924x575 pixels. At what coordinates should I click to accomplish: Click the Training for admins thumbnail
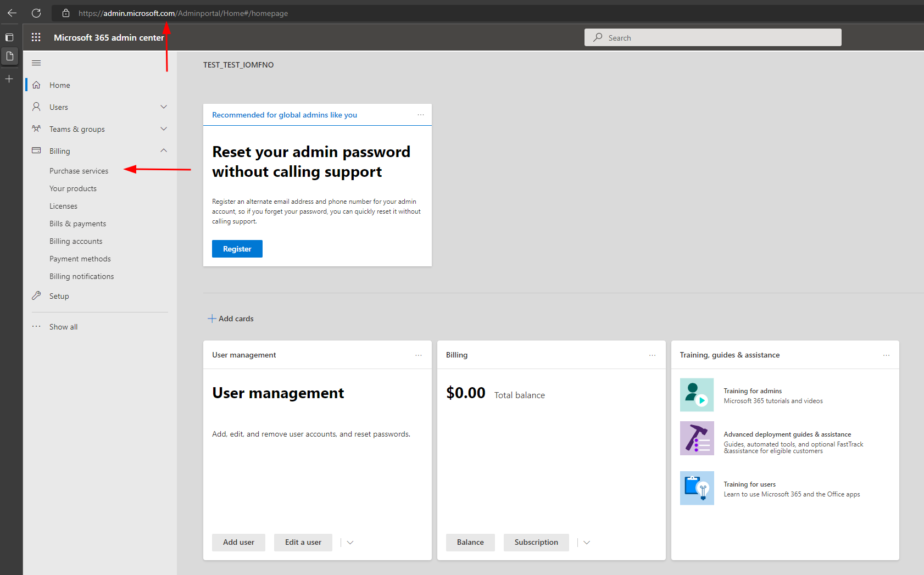[697, 395]
